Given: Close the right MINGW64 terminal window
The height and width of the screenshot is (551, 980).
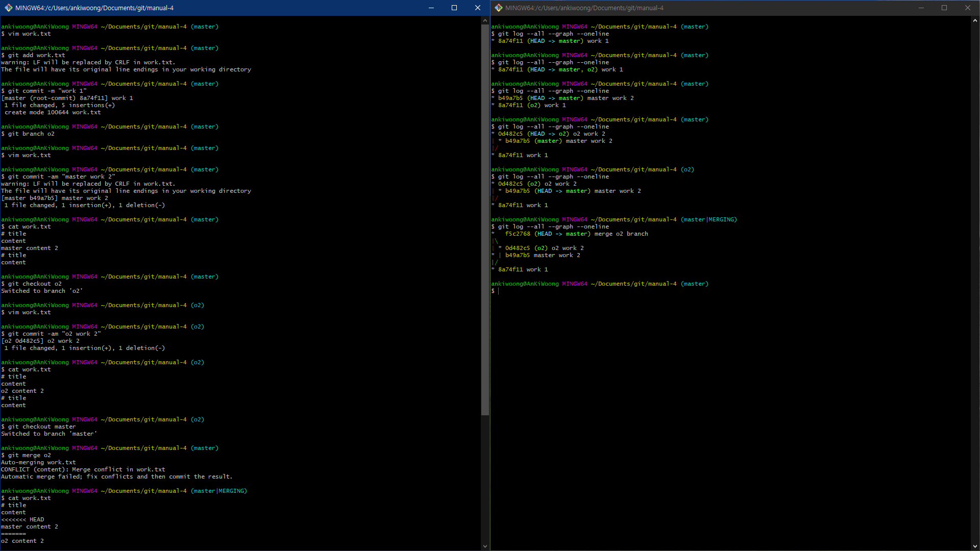Looking at the screenshot, I should coord(967,8).
